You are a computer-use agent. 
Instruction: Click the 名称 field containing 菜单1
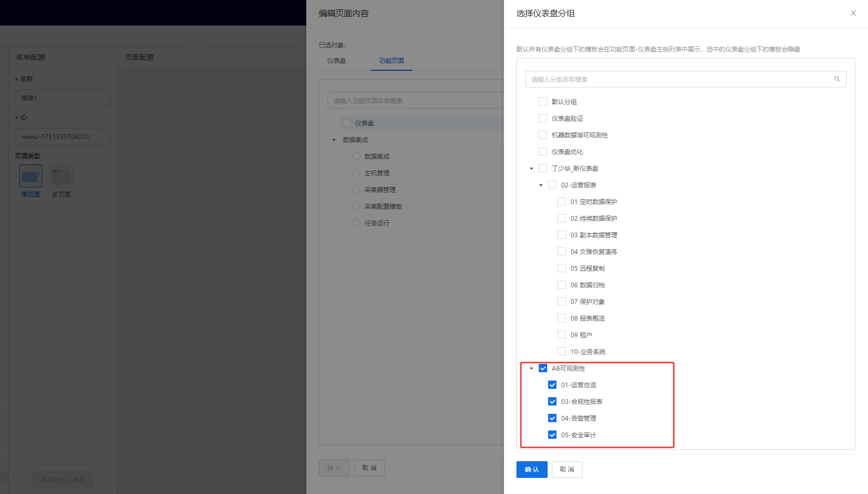(63, 98)
